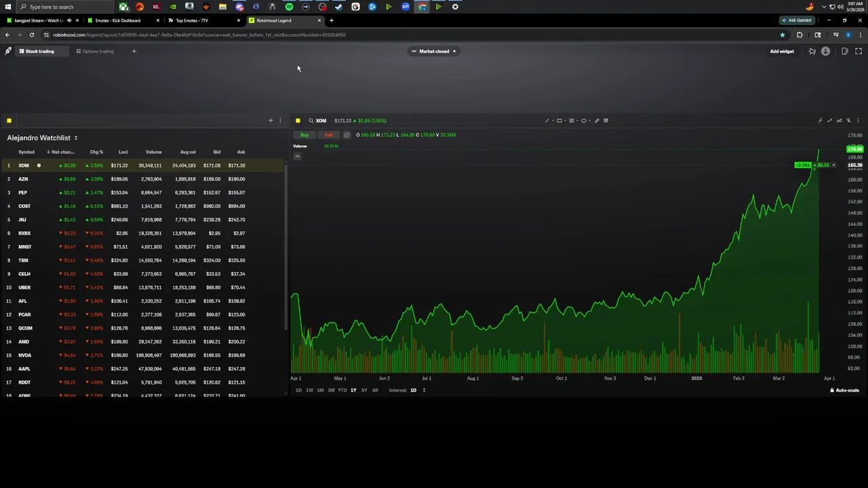Sort watchlist by Net change column
Image resolution: width=868 pixels, height=488 pixels.
[x=61, y=152]
